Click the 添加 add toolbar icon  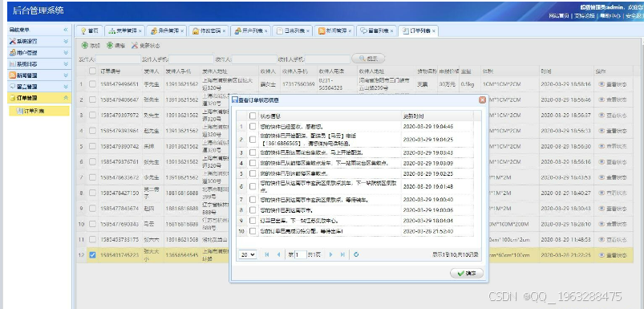click(x=84, y=46)
